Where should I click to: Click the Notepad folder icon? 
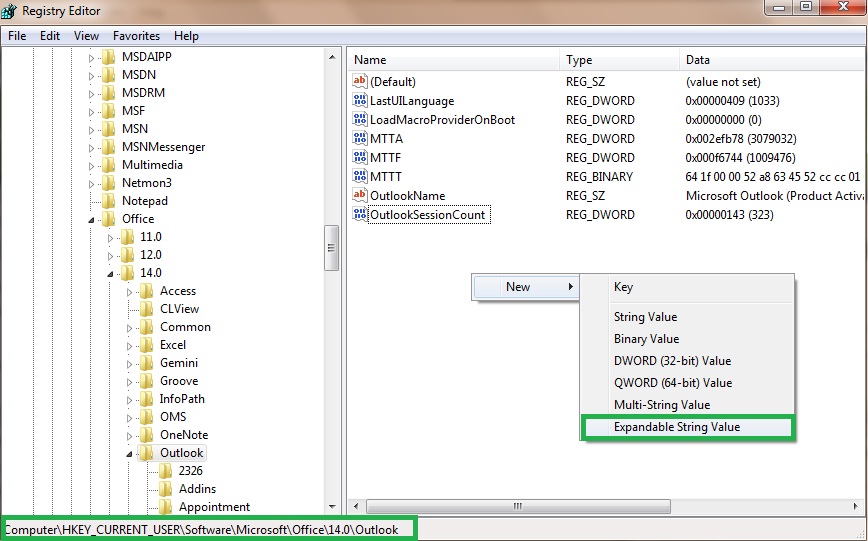pos(108,200)
